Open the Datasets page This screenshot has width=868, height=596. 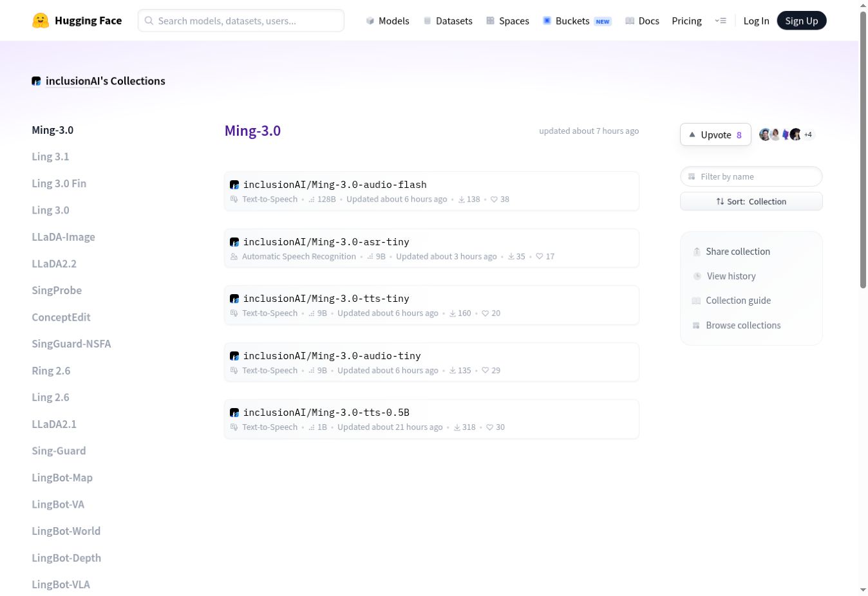(x=448, y=21)
